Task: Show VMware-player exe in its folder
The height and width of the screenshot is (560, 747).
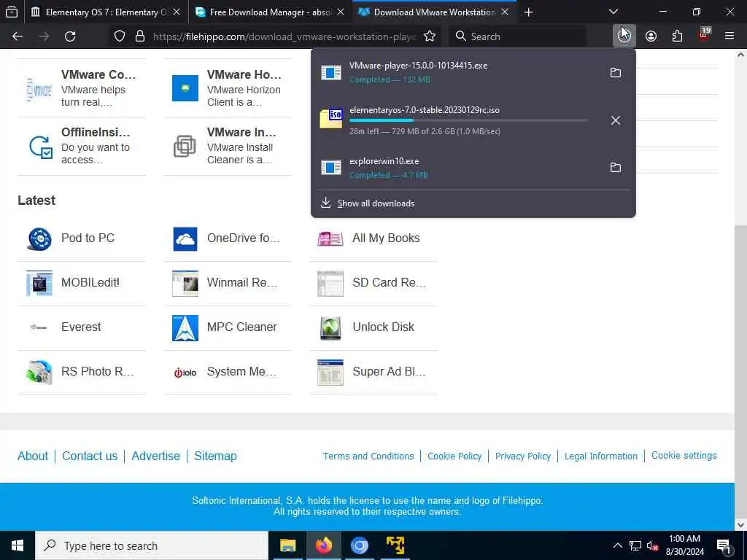Action: [x=616, y=72]
